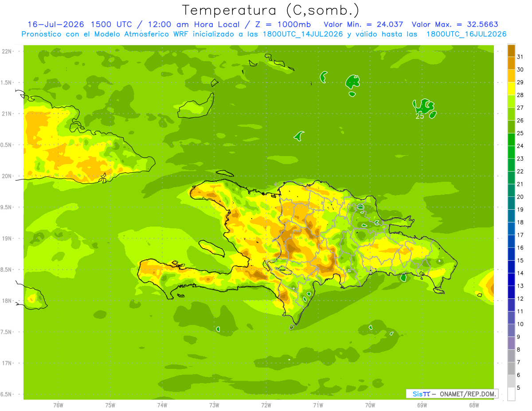The width and height of the screenshot is (532, 411).
Task: Click the gray color bar segment between 6 and 7
Action: point(511,368)
